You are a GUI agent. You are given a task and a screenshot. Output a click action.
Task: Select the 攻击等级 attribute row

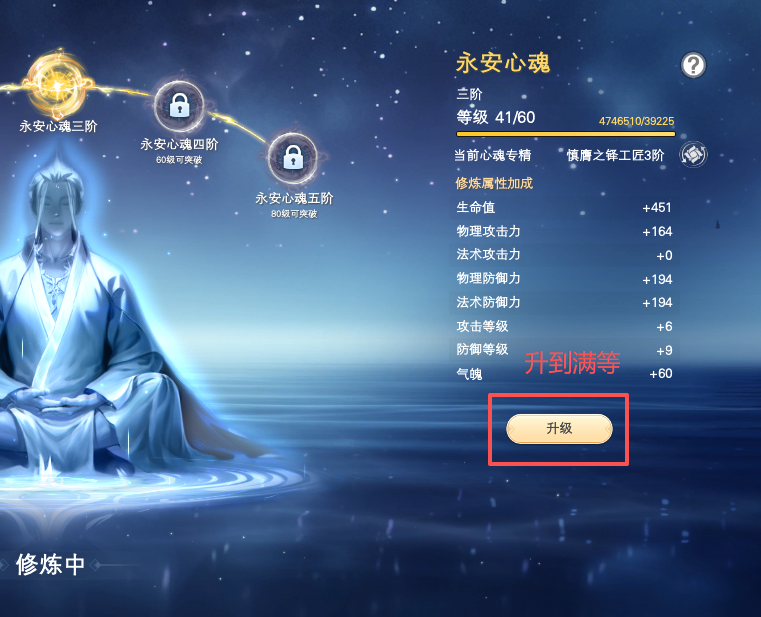(564, 326)
